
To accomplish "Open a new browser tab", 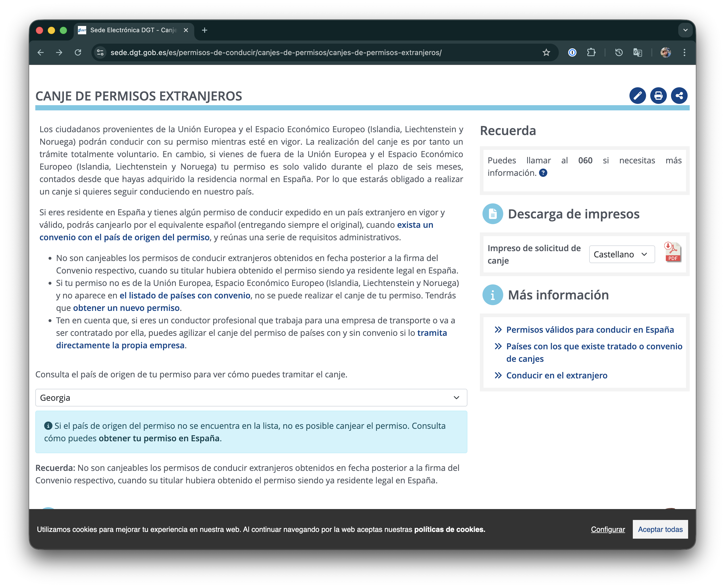I will tap(205, 30).
